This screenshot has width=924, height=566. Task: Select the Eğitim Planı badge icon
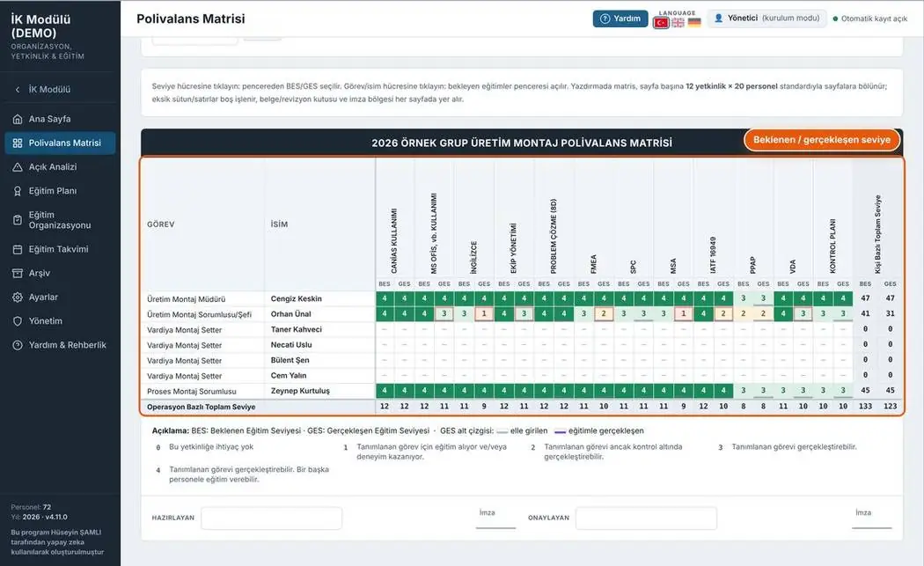(18, 191)
